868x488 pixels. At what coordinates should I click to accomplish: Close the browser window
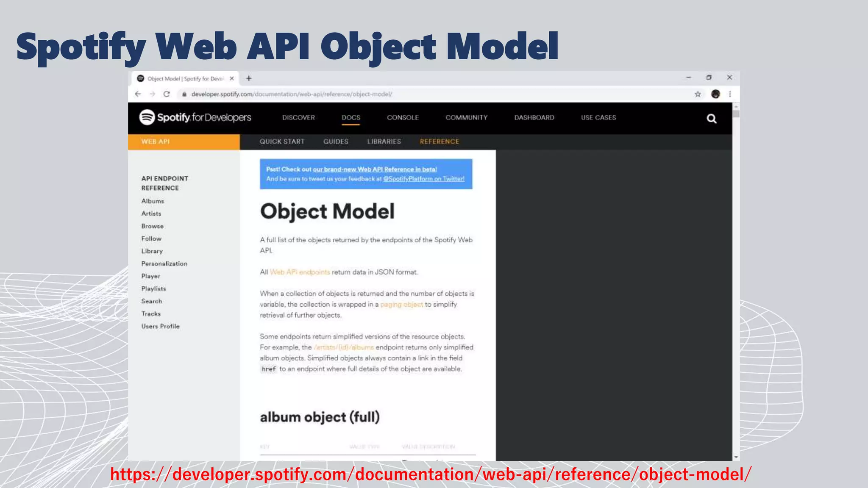coord(729,78)
